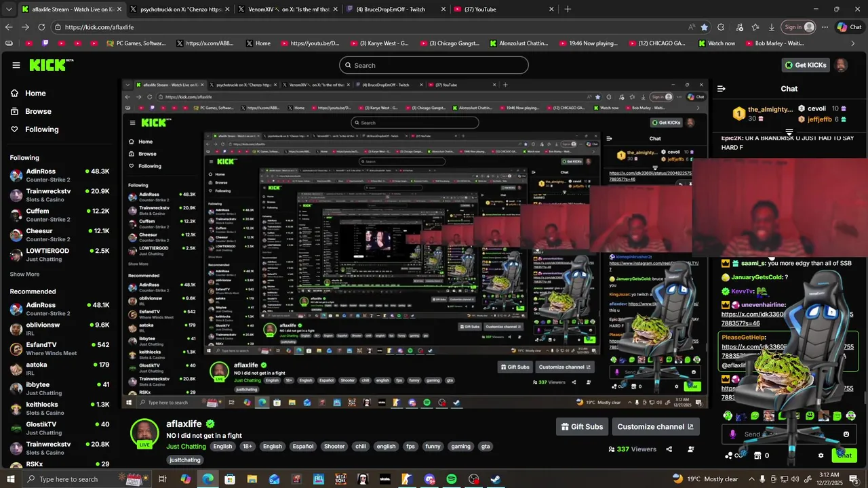
Task: Open the chat settings gear
Action: [821, 455]
